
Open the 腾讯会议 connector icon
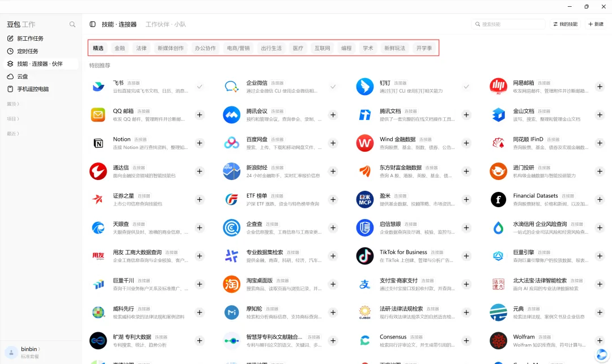click(231, 115)
